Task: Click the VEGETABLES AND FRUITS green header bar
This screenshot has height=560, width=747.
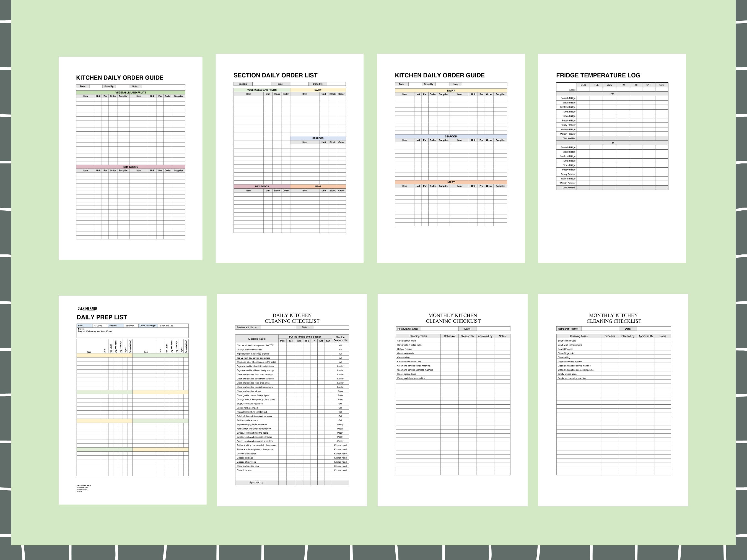Action: pyautogui.click(x=130, y=92)
